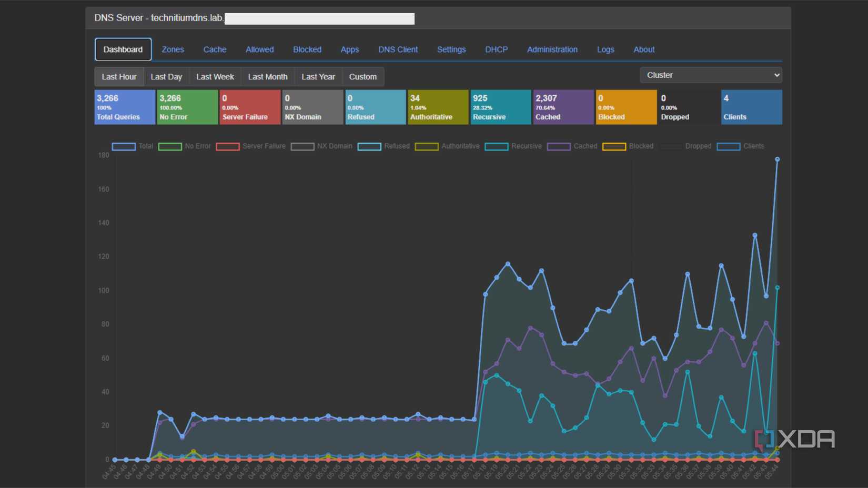Toggle the Total series in chart legend
This screenshot has height=488, width=868.
[x=133, y=146]
